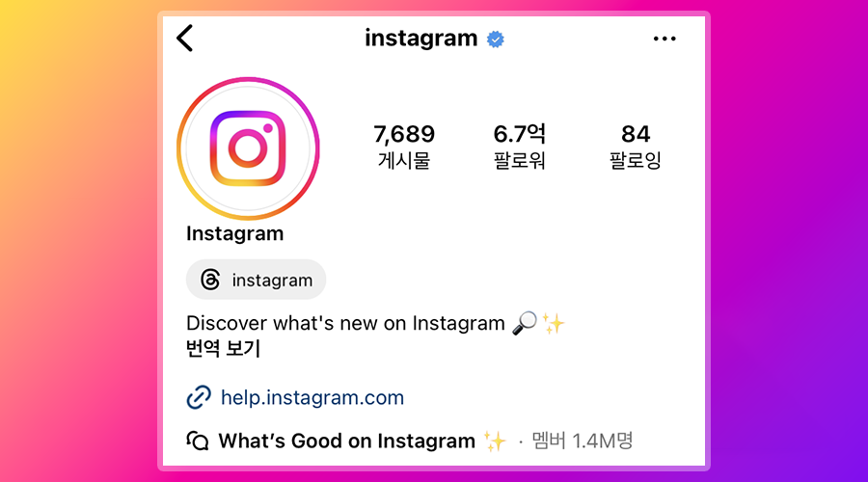Click the broadcast channel chat icon

click(x=198, y=442)
